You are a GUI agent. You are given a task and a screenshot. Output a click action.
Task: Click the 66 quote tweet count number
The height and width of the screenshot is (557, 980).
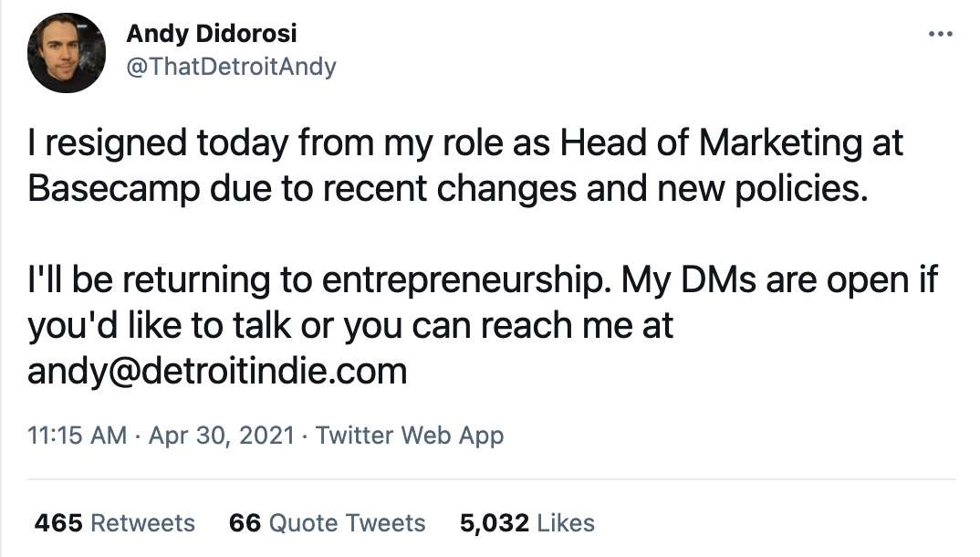(x=245, y=523)
